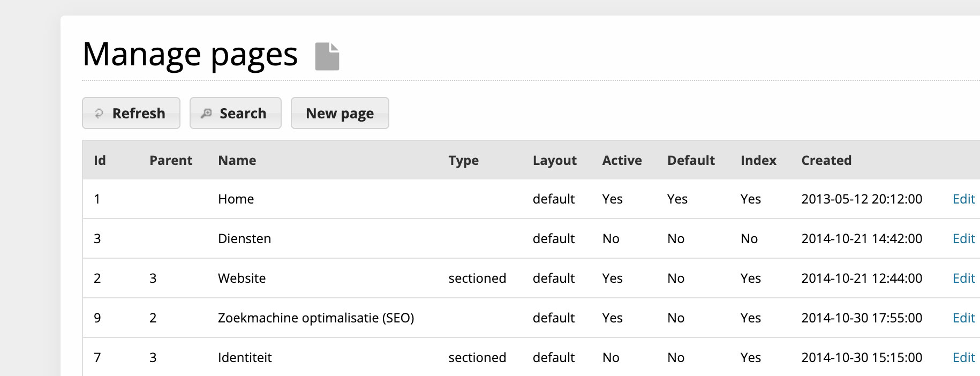980x376 pixels.
Task: Sort by the Active column header
Action: click(x=622, y=160)
